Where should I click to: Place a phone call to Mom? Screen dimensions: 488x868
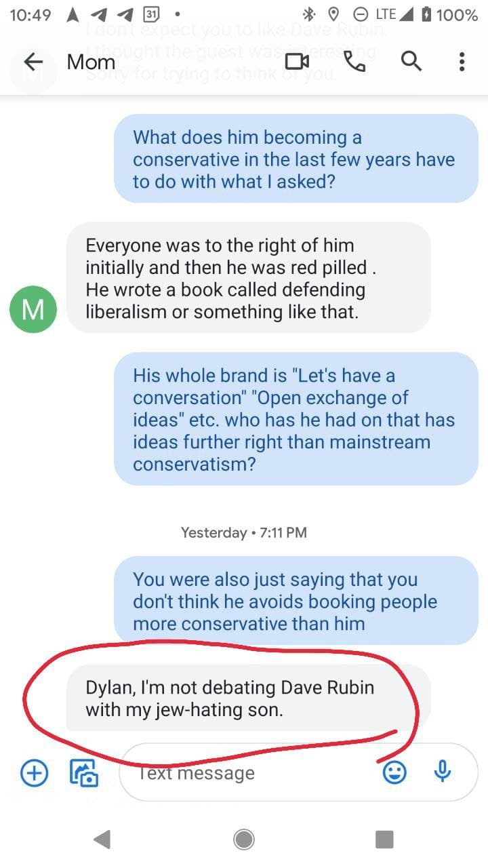tap(354, 62)
